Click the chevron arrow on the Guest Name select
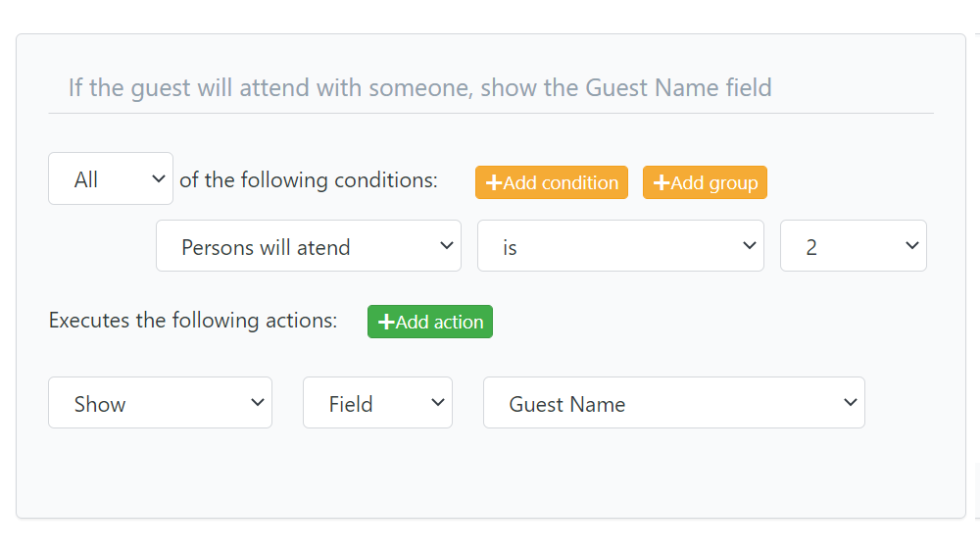 (850, 402)
